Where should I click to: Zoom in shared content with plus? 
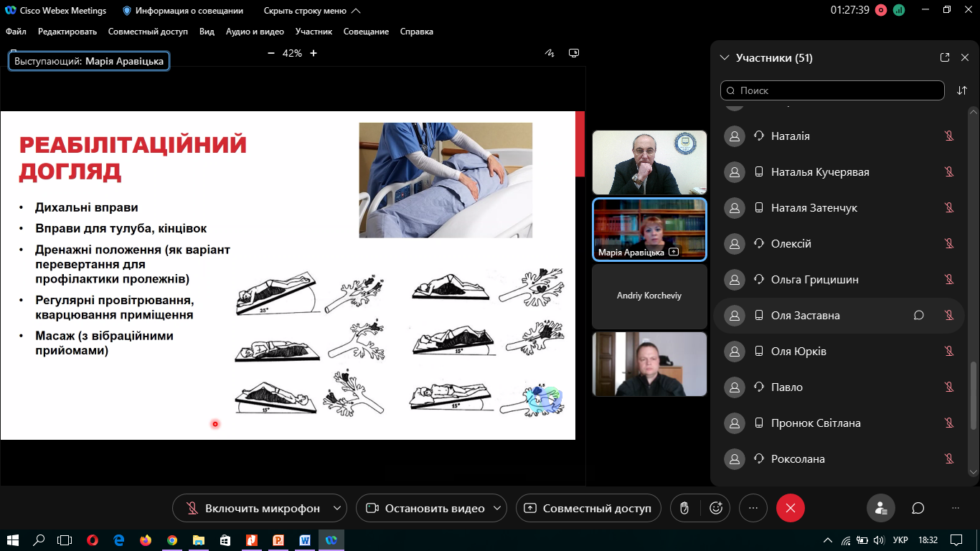click(314, 53)
